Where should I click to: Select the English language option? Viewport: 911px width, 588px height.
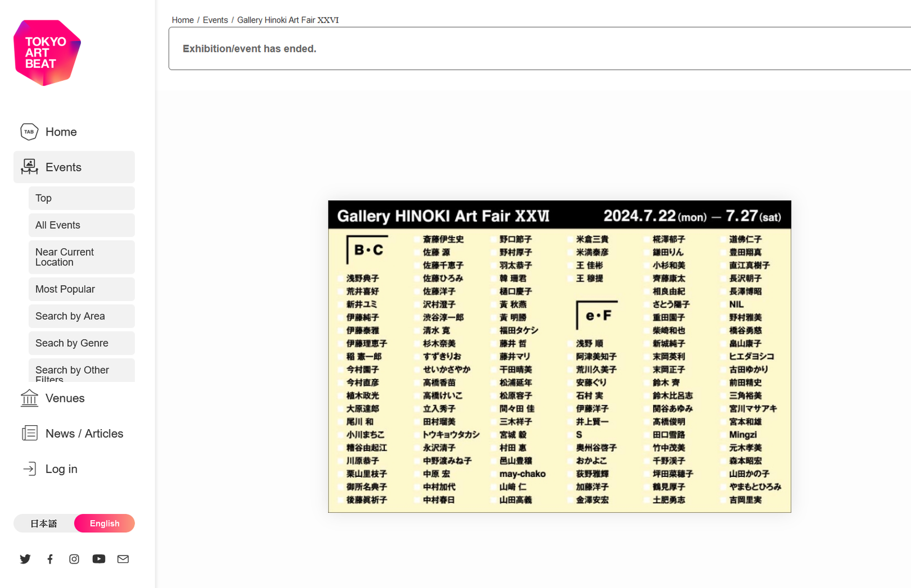105,523
